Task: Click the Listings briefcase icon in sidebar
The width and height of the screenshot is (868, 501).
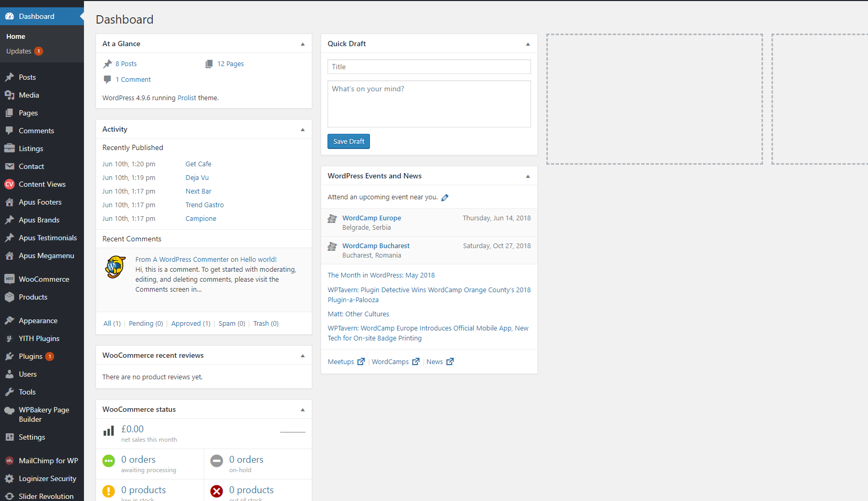Action: (9, 148)
